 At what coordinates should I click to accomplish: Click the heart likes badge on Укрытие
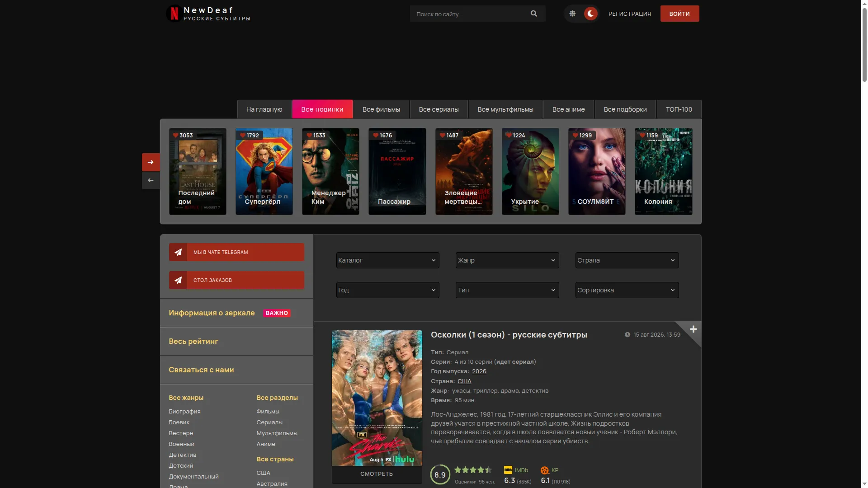516,135
